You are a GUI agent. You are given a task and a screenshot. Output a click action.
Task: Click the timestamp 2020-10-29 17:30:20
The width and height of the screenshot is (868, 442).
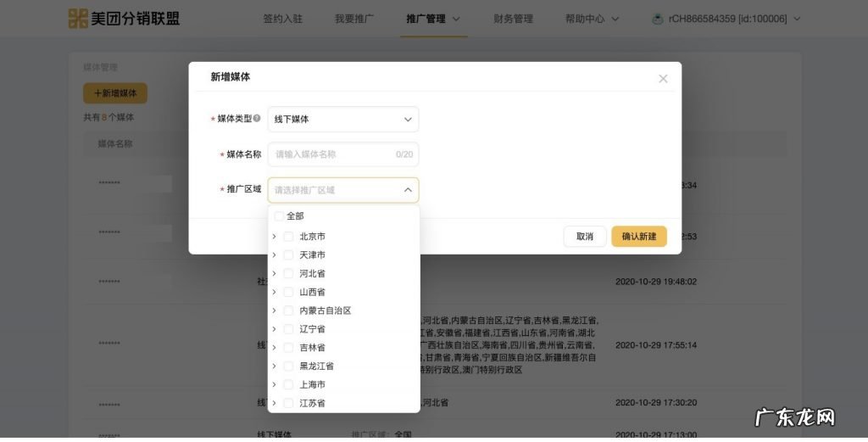pos(656,403)
